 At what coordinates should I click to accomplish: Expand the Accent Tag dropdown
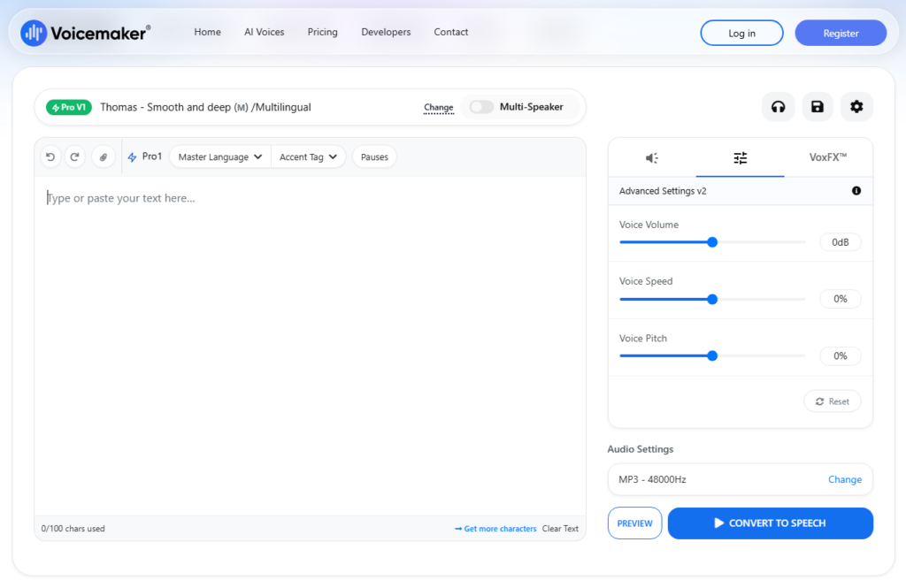pyautogui.click(x=308, y=157)
